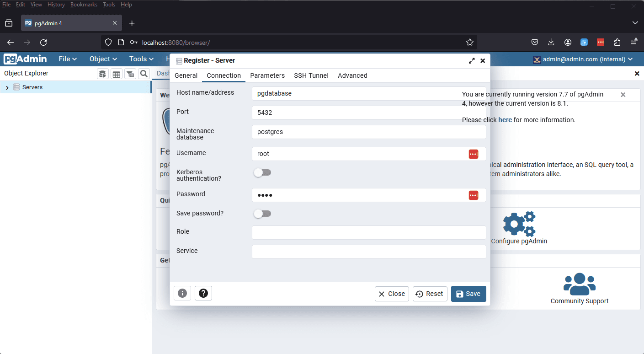Click the pgAdmin logo
This screenshot has height=354, width=644.
coord(25,59)
